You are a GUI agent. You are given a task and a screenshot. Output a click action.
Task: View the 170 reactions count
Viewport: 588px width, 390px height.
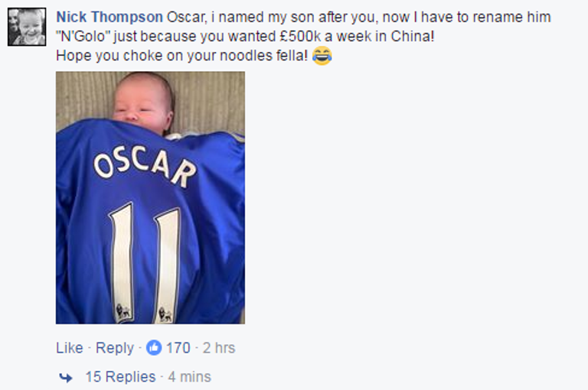[x=178, y=348]
